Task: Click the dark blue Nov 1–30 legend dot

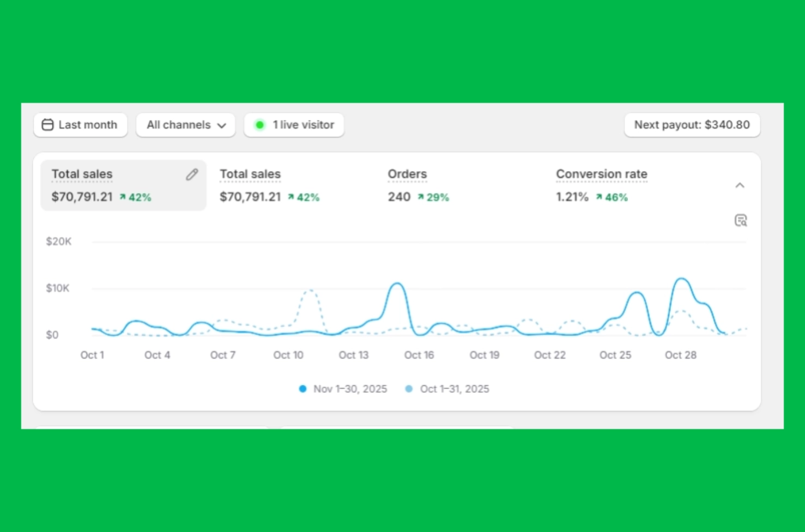Action: [302, 389]
